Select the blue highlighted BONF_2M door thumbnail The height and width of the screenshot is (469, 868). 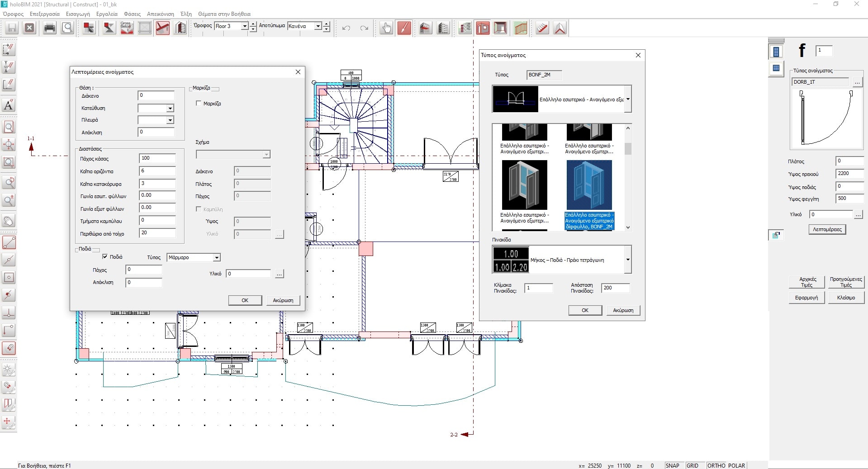589,185
